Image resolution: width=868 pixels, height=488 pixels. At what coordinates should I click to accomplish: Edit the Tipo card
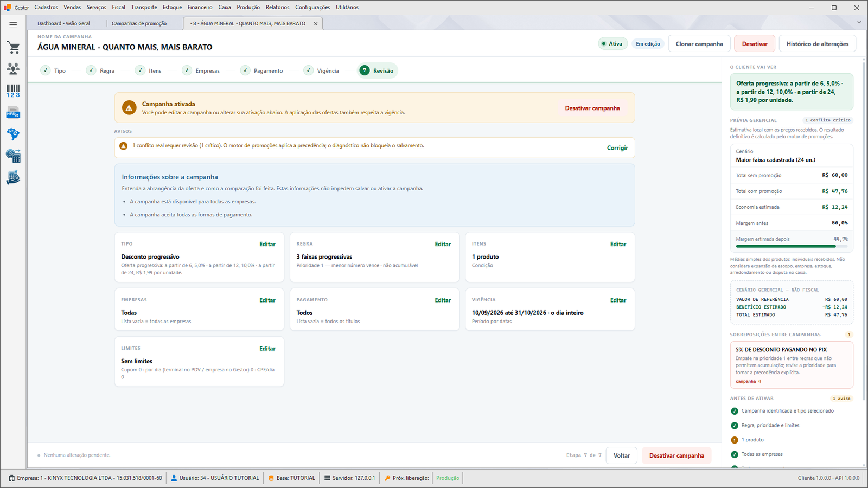[x=267, y=245]
